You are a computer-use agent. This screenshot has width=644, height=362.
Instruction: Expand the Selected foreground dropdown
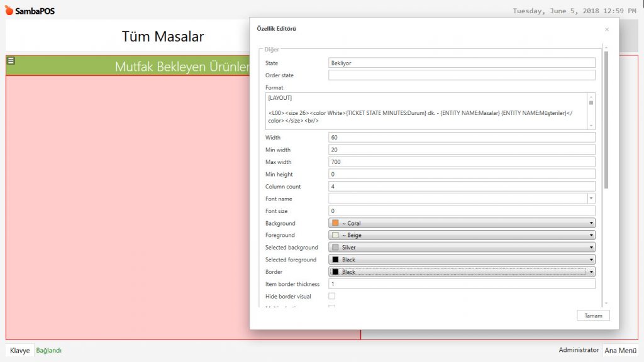tap(462, 260)
